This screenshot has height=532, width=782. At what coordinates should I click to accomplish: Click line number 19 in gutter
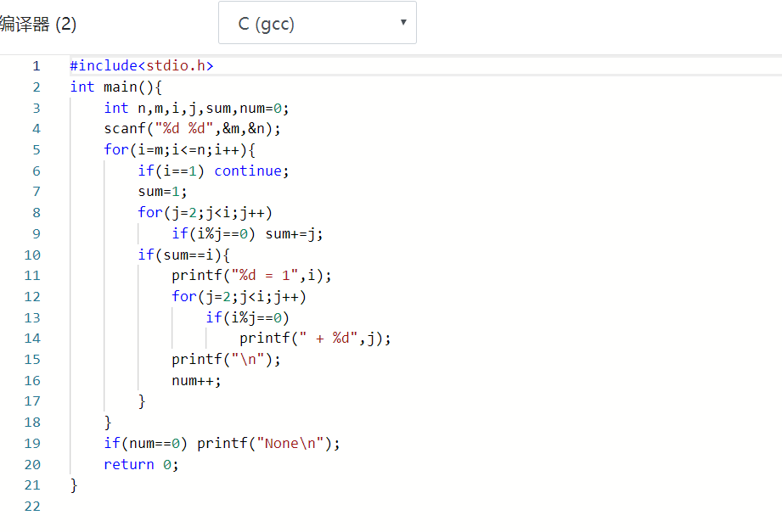32,444
